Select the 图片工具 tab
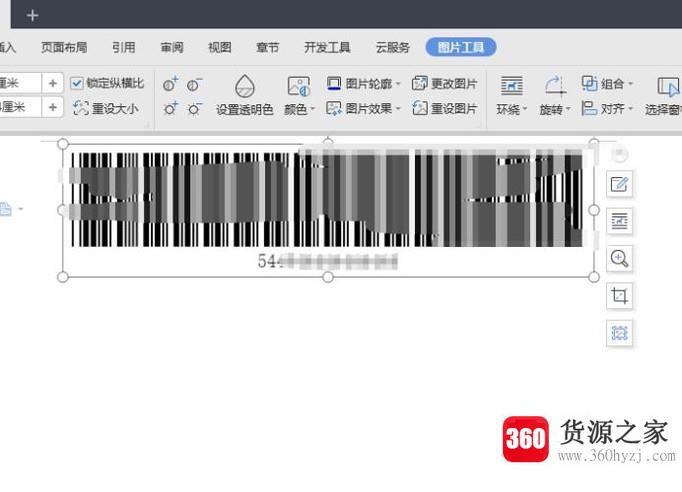The width and height of the screenshot is (682, 492). (x=461, y=47)
